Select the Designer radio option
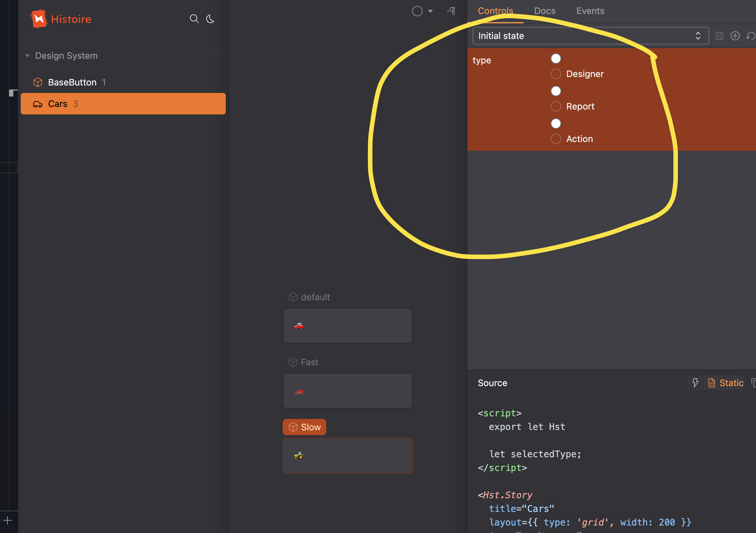Image resolution: width=756 pixels, height=533 pixels. tap(556, 74)
